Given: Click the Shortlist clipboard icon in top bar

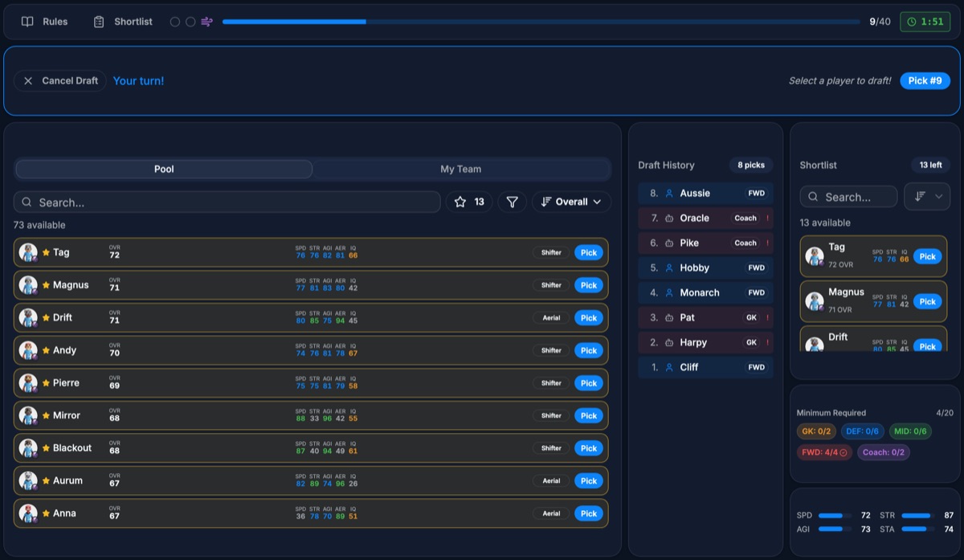Looking at the screenshot, I should [99, 22].
